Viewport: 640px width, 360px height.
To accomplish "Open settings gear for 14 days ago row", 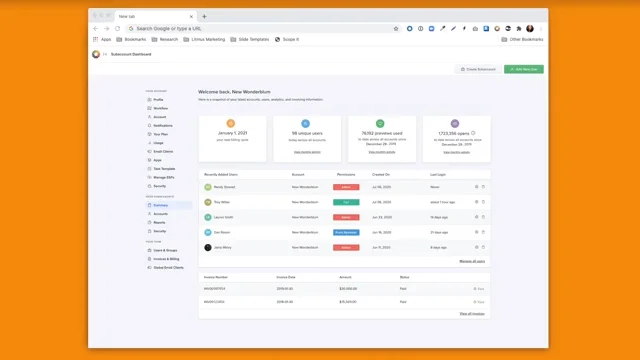I will click(x=476, y=217).
